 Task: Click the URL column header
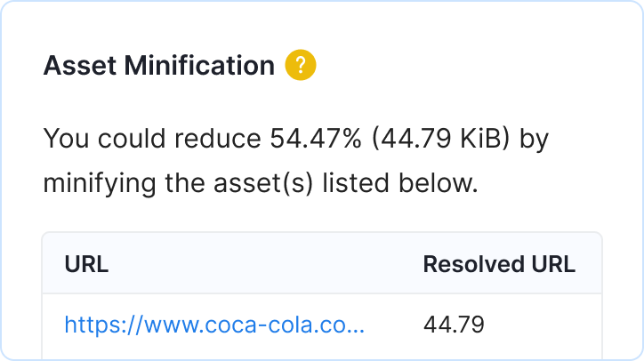click(86, 264)
